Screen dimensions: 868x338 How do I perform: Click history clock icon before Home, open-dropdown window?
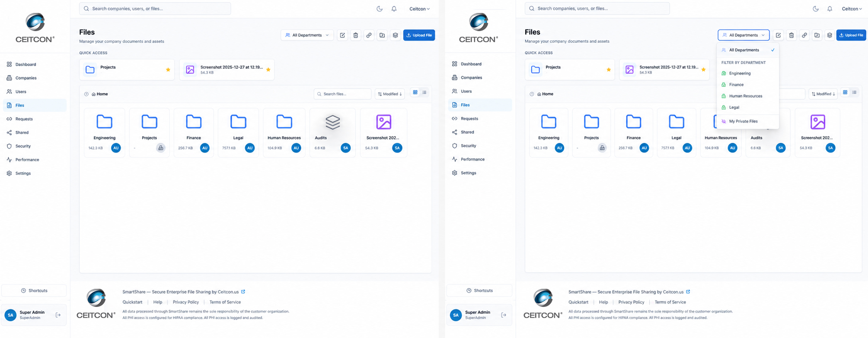click(x=532, y=94)
